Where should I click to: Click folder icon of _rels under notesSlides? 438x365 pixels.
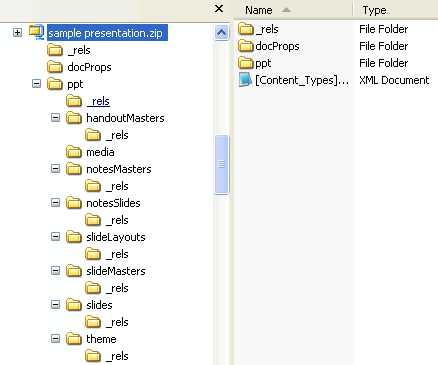pos(93,220)
